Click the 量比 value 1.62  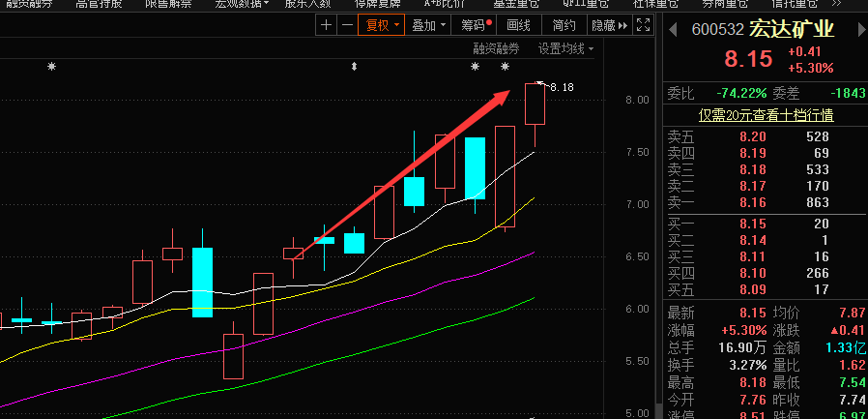tap(852, 365)
